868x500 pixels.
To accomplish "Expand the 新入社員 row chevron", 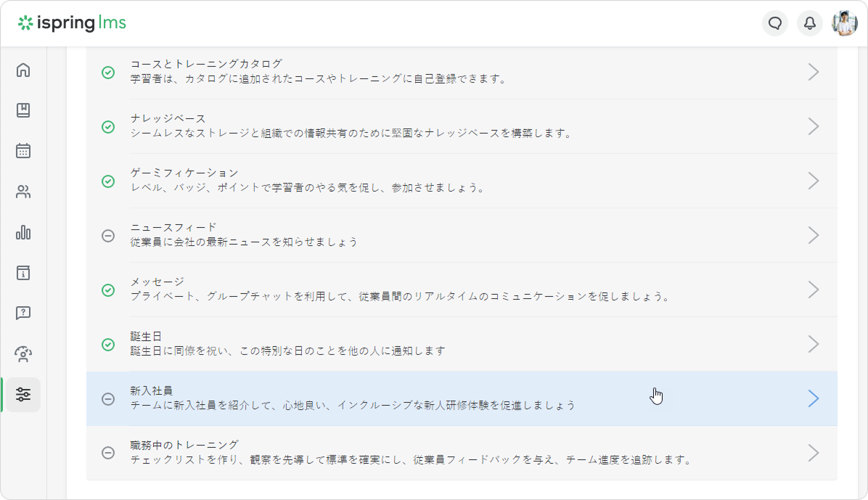I will 813,398.
